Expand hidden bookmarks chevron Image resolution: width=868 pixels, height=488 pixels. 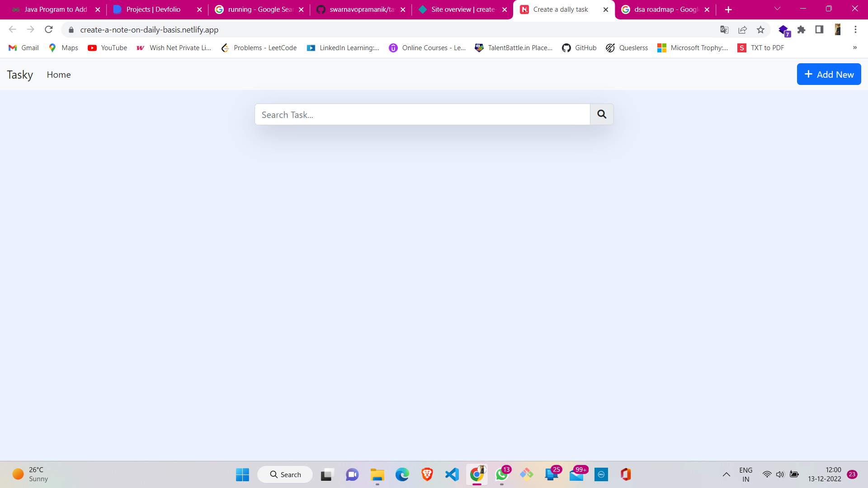[x=854, y=47]
